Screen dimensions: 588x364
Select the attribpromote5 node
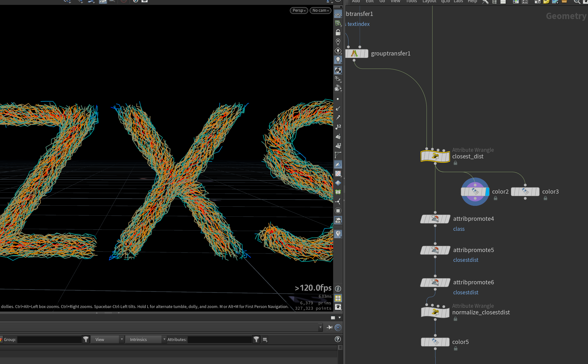(435, 250)
